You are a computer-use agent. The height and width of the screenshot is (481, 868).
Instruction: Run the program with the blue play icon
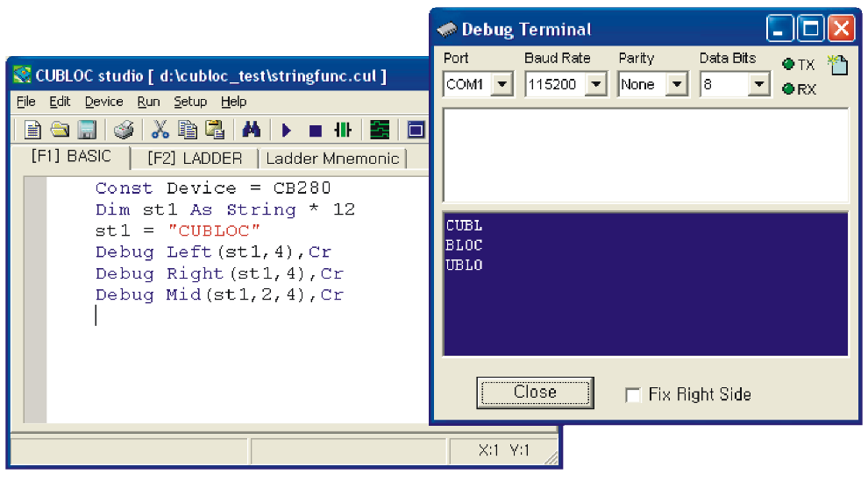tap(287, 131)
